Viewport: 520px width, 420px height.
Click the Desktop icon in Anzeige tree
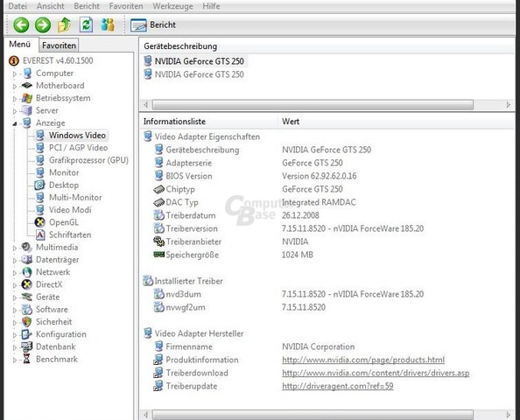click(x=39, y=185)
